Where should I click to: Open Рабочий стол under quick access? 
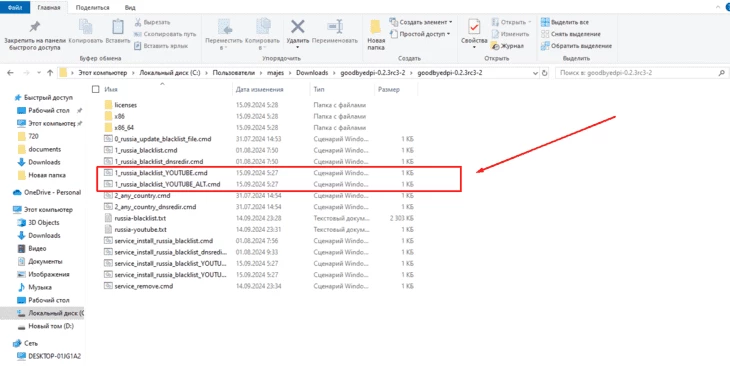49,111
